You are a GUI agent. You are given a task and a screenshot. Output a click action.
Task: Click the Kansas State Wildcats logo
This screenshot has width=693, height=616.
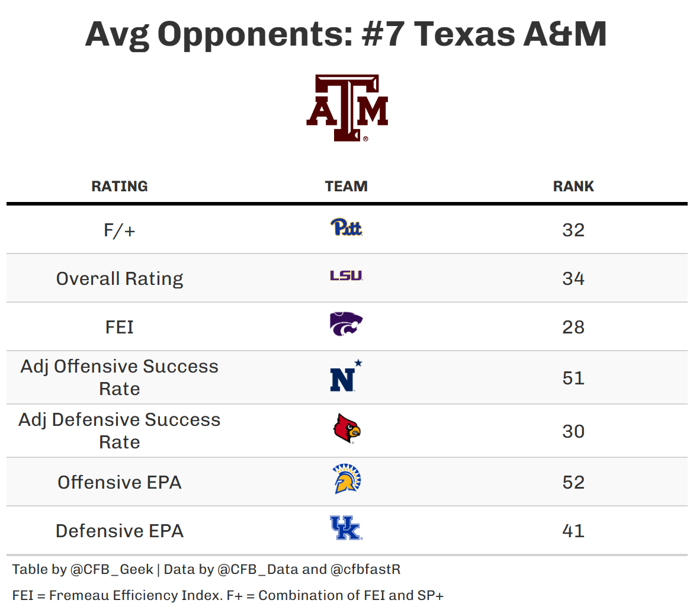pos(346,325)
